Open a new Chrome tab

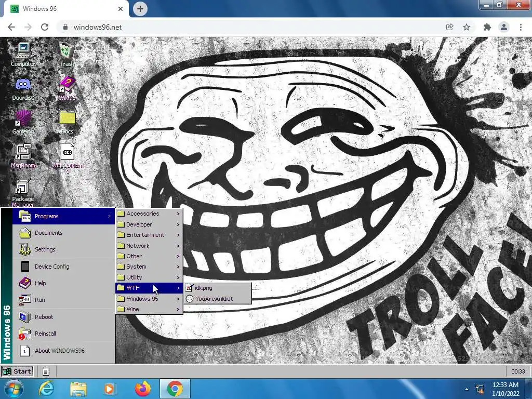coord(140,9)
